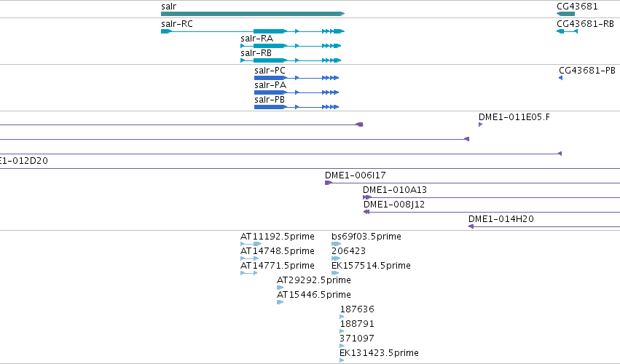620x364 pixels.
Task: Click the salr-PC label
Action: [x=270, y=71]
